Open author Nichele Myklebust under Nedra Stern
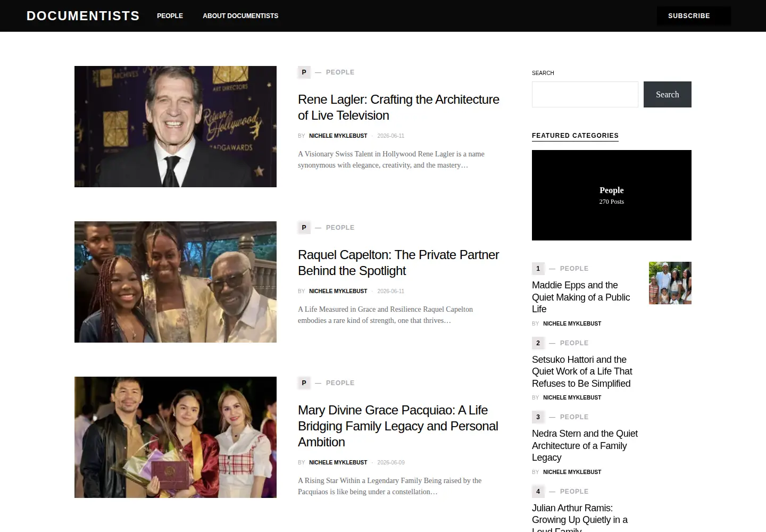 point(572,472)
